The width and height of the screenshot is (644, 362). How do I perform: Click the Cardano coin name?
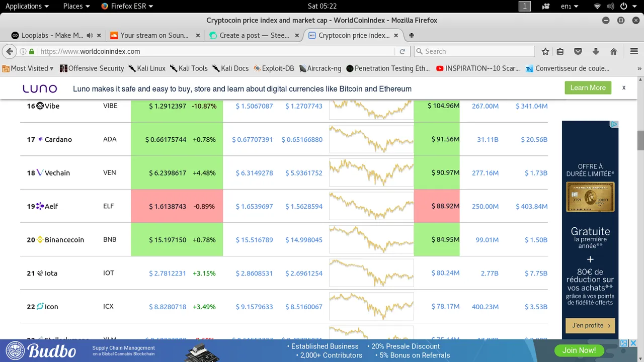point(58,139)
